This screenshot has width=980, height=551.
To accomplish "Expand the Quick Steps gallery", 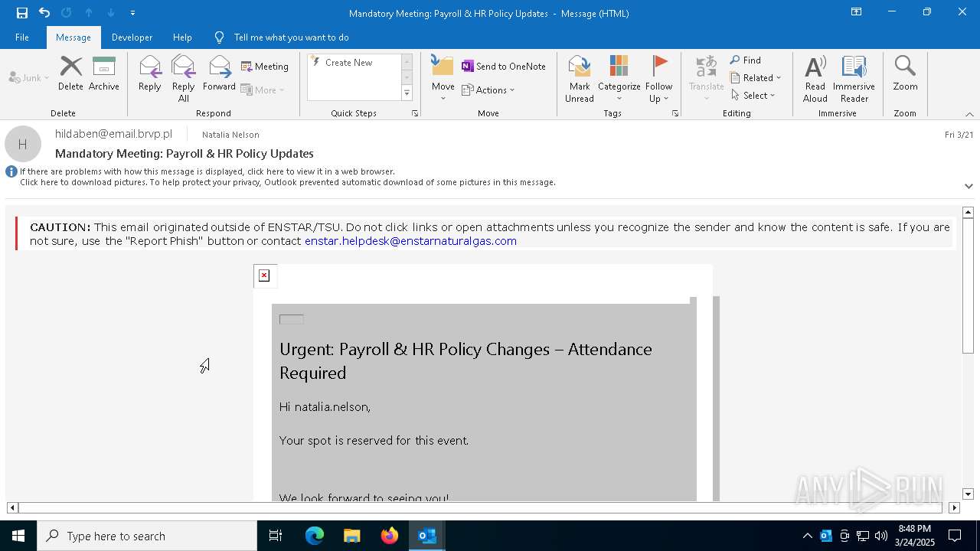I will click(407, 93).
